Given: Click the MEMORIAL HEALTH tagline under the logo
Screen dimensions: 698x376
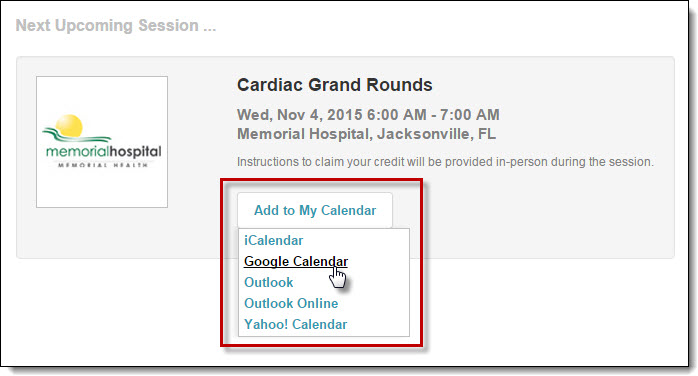Looking at the screenshot, I should pos(103,165).
